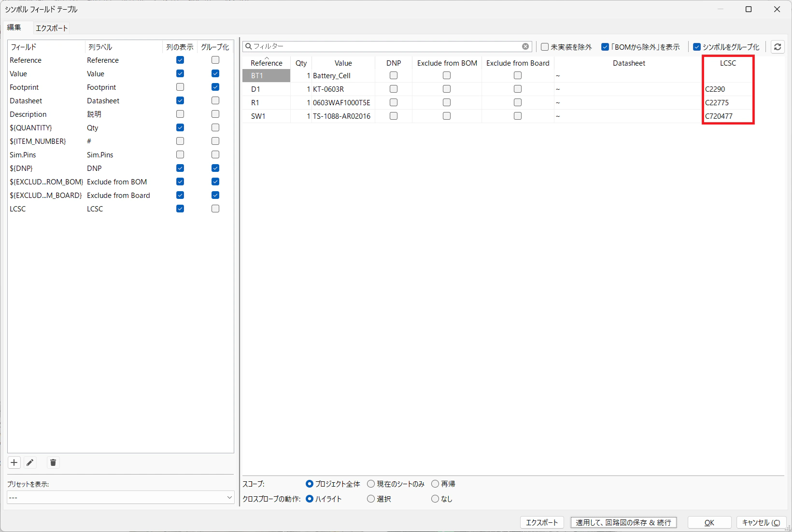Check DNP for the D1 row

pos(394,89)
